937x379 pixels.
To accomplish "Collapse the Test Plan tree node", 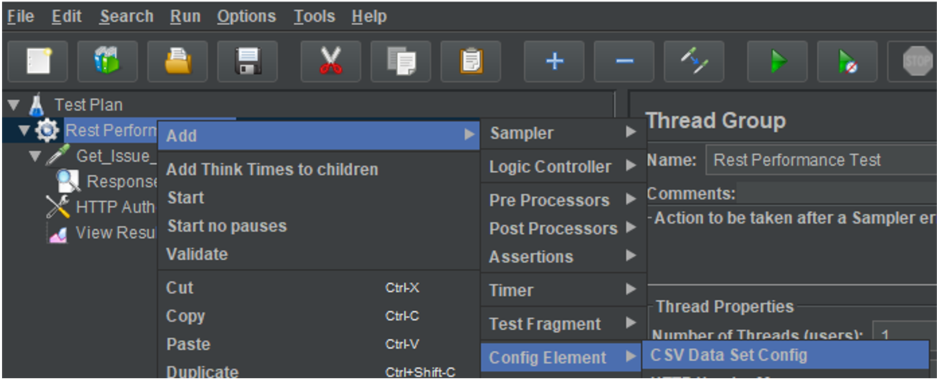I will click(13, 105).
